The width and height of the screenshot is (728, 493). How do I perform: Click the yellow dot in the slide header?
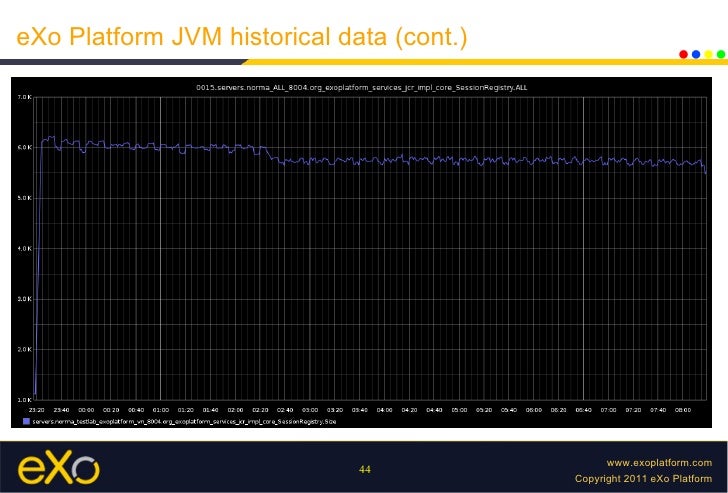[x=708, y=54]
